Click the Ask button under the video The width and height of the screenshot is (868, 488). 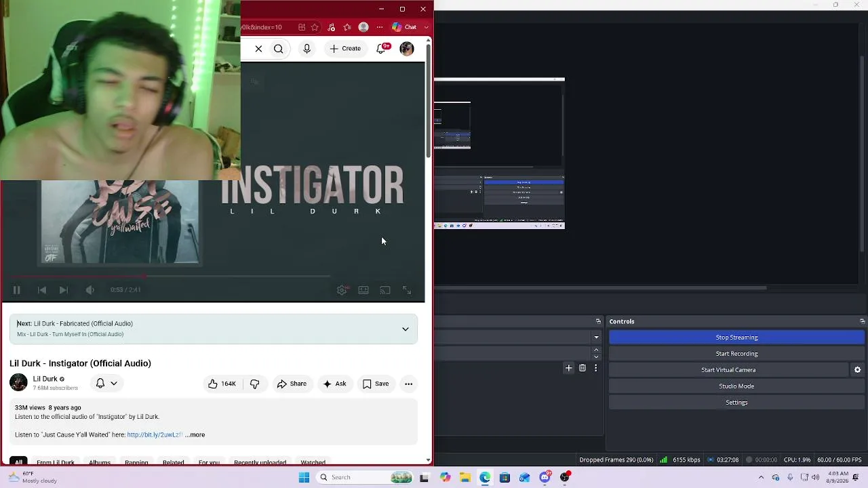click(x=335, y=384)
